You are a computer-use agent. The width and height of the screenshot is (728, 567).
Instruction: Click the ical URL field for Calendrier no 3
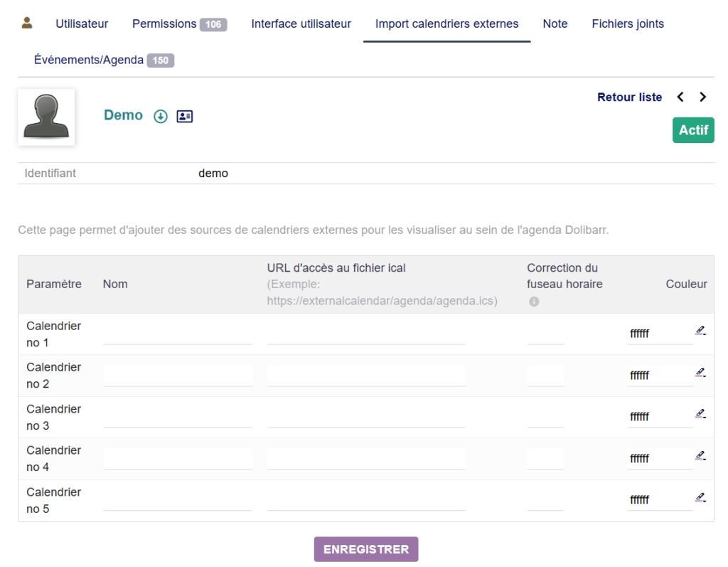366,417
